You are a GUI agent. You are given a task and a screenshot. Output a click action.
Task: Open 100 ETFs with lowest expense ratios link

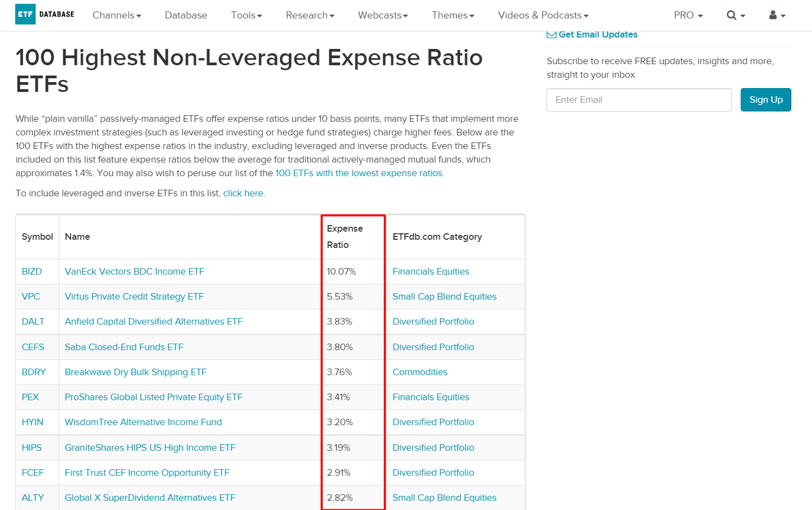pyautogui.click(x=359, y=173)
